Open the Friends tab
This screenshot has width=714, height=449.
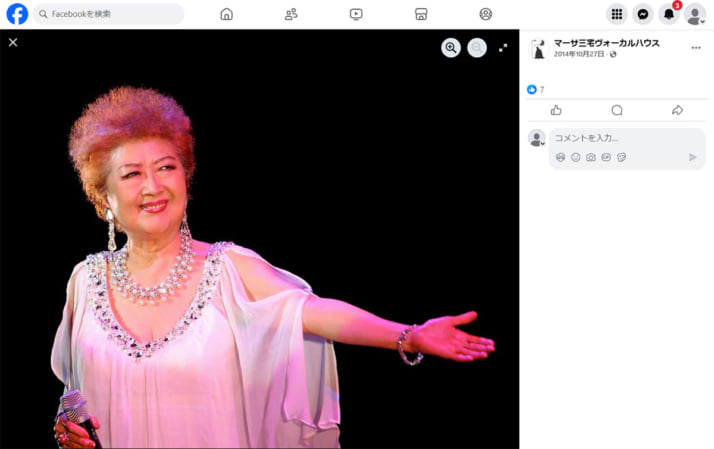click(291, 14)
